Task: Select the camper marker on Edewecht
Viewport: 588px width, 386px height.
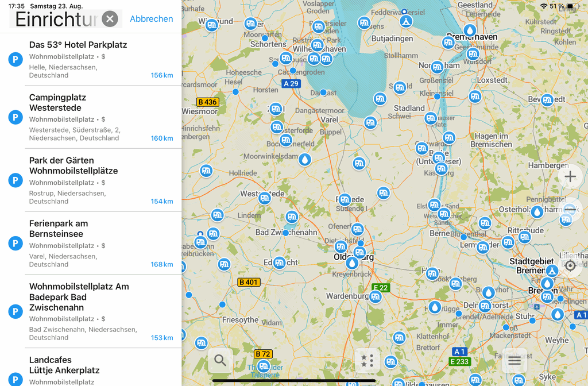Action: [280, 263]
